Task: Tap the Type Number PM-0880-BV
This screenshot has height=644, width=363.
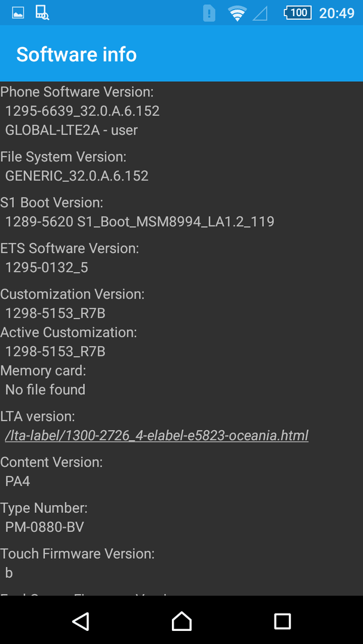Action: point(44,527)
